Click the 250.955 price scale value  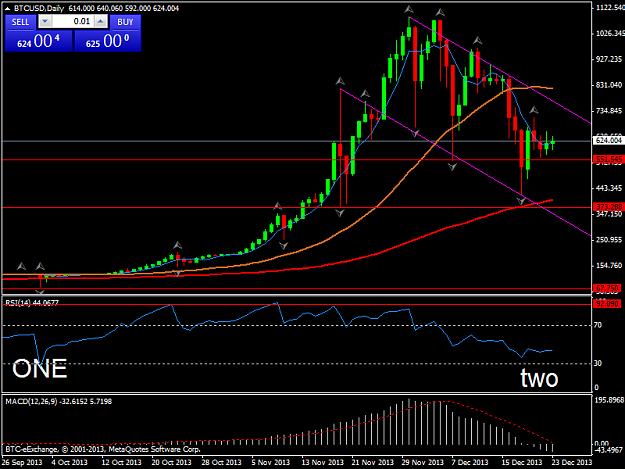point(609,239)
